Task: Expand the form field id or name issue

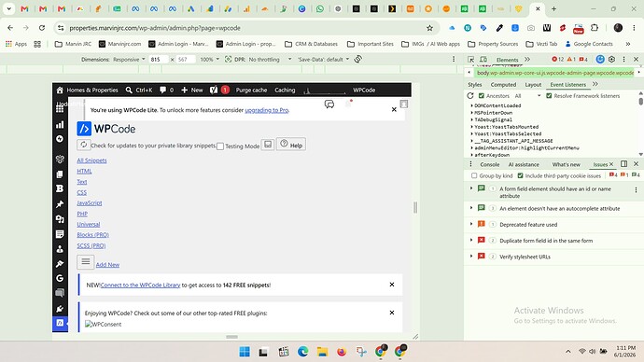Action: pos(471,188)
